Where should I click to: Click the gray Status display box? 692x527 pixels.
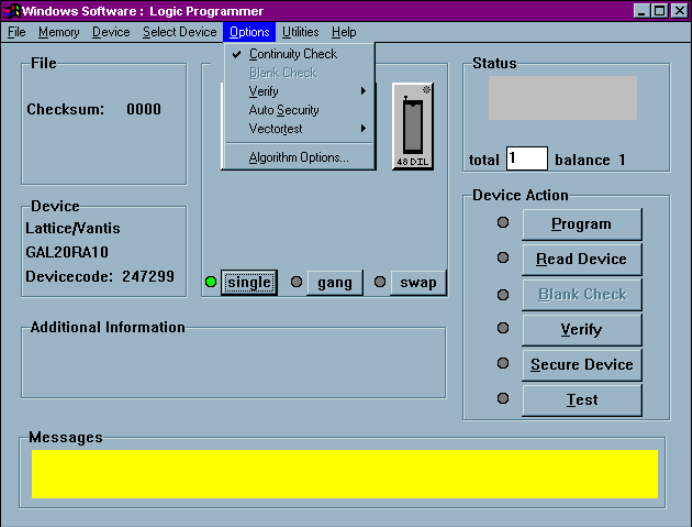point(563,98)
